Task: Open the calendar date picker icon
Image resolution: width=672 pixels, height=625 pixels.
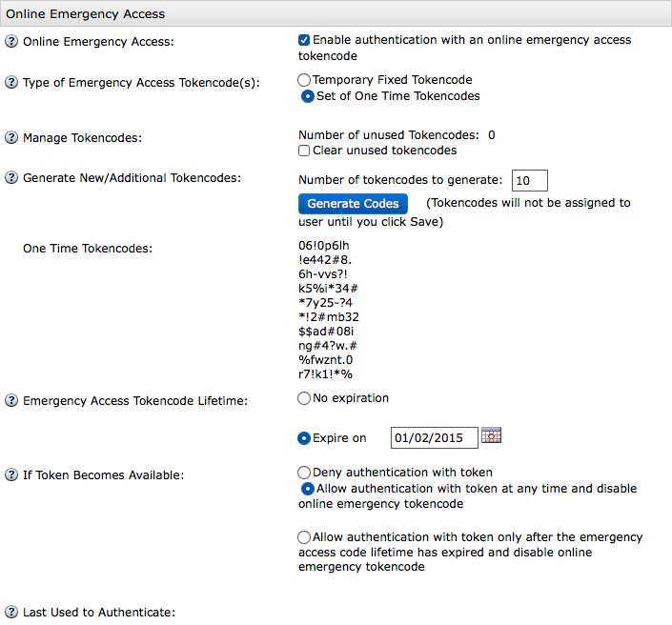Action: 491,434
